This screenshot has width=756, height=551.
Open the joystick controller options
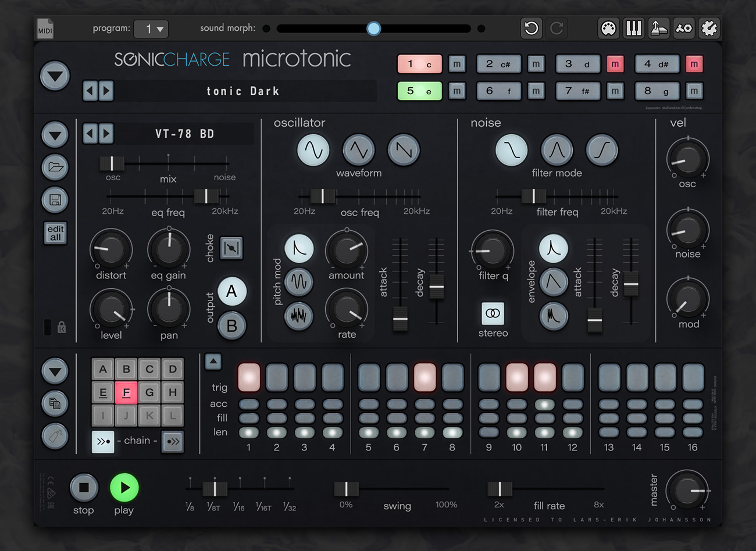click(x=659, y=28)
